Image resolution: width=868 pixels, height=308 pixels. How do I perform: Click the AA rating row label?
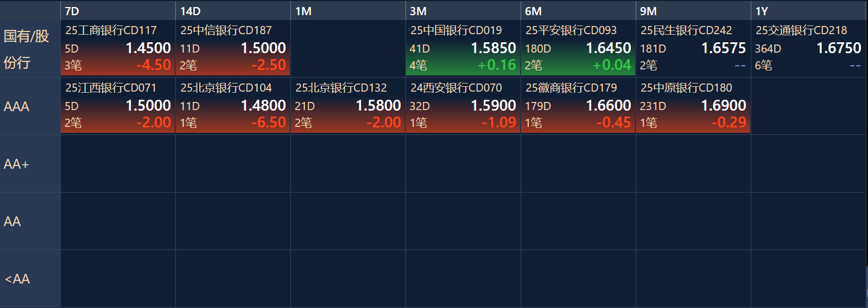point(30,221)
